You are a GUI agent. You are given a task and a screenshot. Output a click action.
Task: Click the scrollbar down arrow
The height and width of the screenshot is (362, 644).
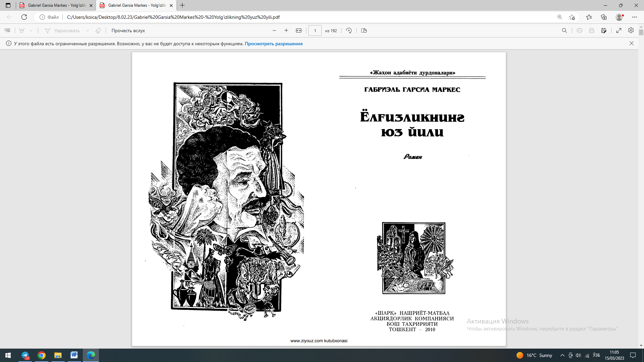641,346
